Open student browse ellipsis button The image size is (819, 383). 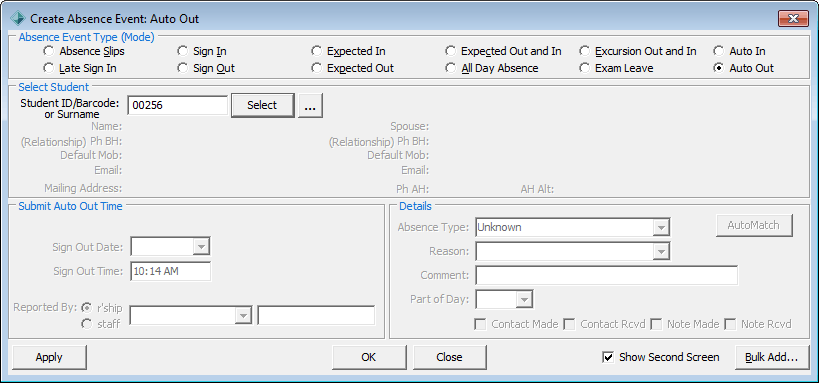[x=310, y=105]
